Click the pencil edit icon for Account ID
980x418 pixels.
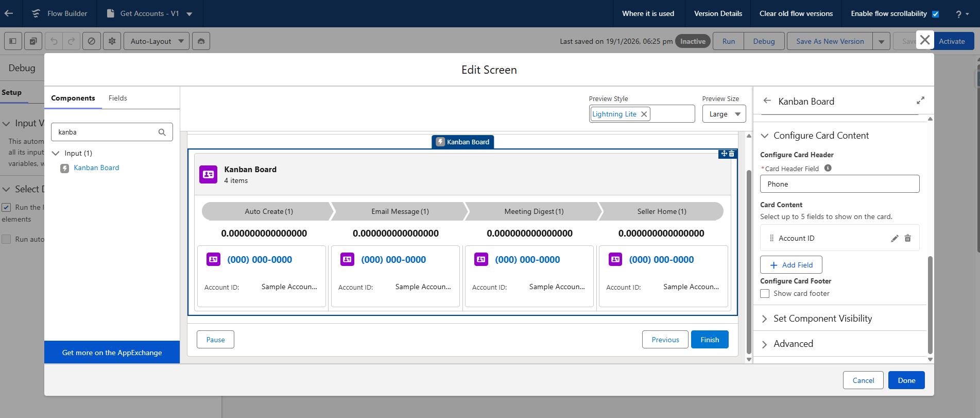tap(895, 238)
